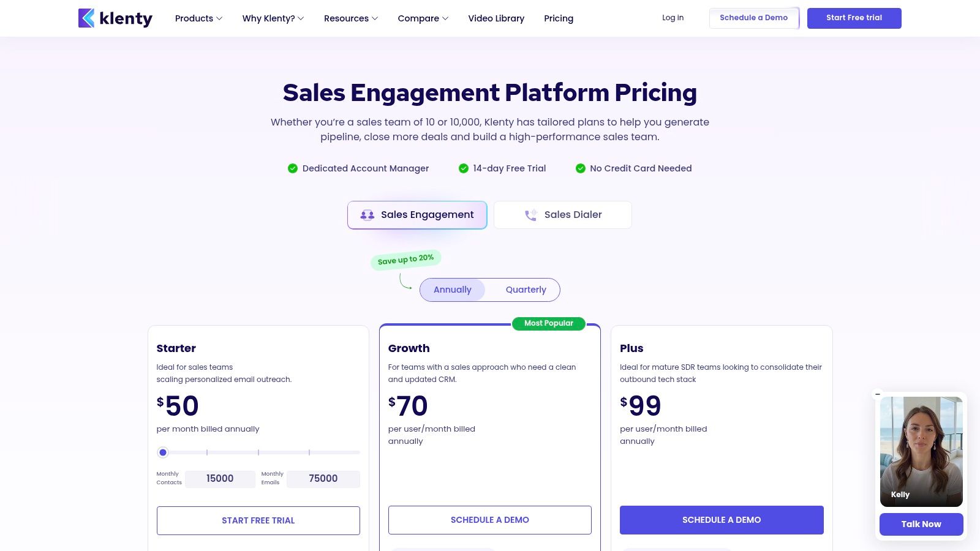Click Start Free trial in header
The height and width of the screenshot is (551, 980).
854,18
